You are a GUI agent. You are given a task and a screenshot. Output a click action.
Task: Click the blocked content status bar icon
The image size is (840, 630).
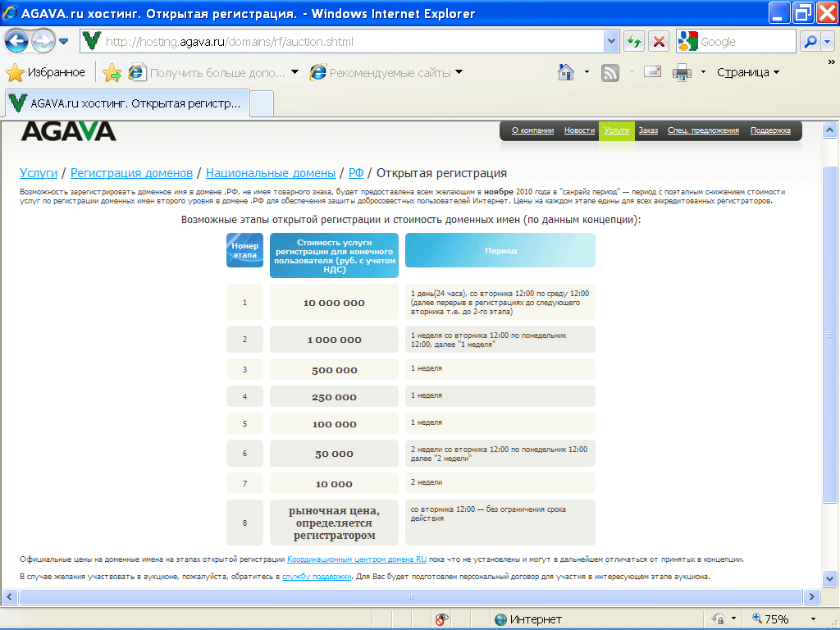[441, 619]
